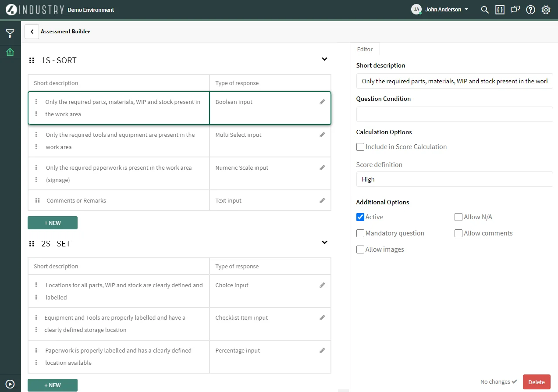This screenshot has width=558, height=392.
Task: Collapse the 2S - SET section chevron
Action: pos(324,242)
